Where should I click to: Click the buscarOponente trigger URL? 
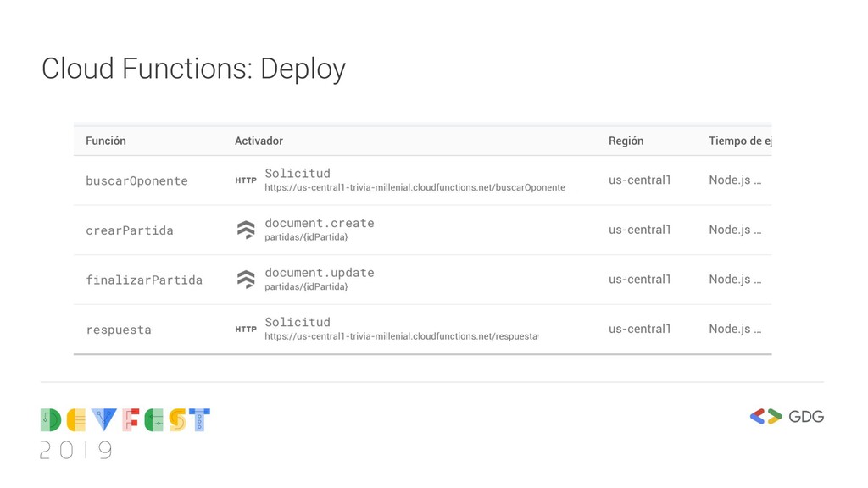click(x=415, y=187)
